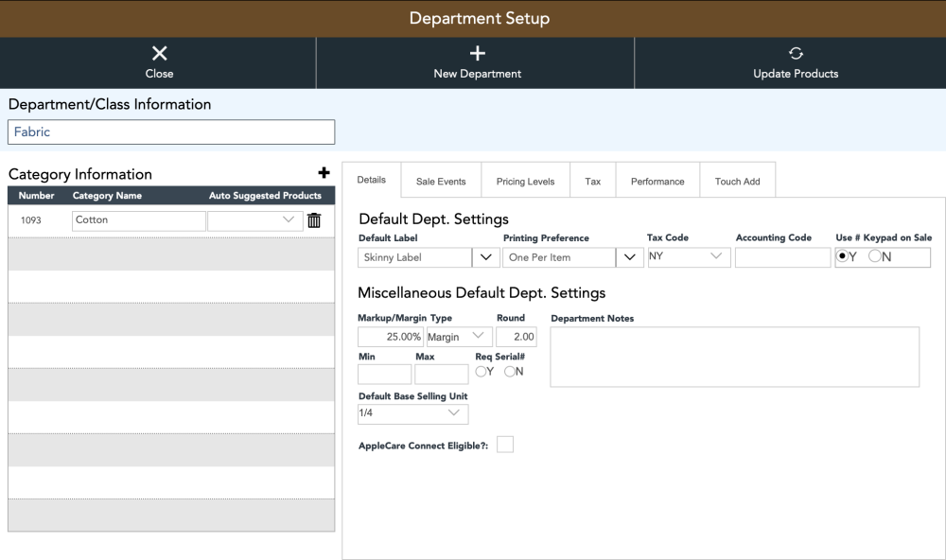Viewport: 946px width, 560px height.
Task: Select Y for Use # Keypad on Sale
Action: tap(842, 256)
